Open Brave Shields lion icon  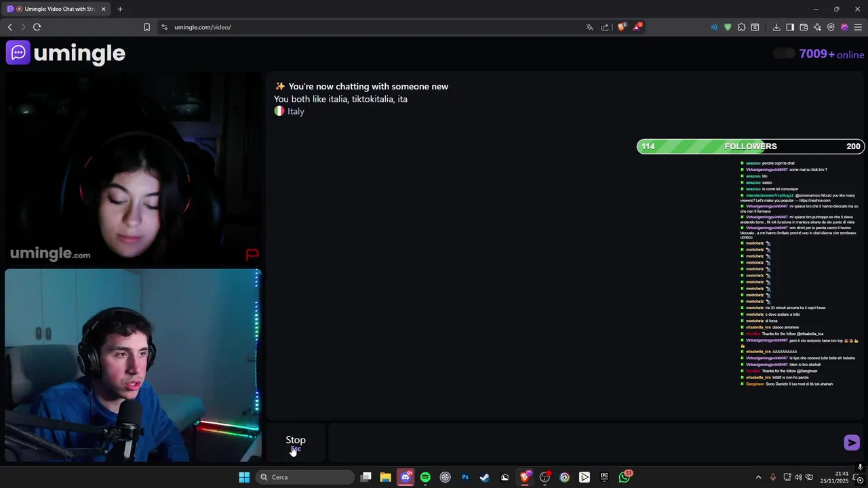tap(621, 27)
